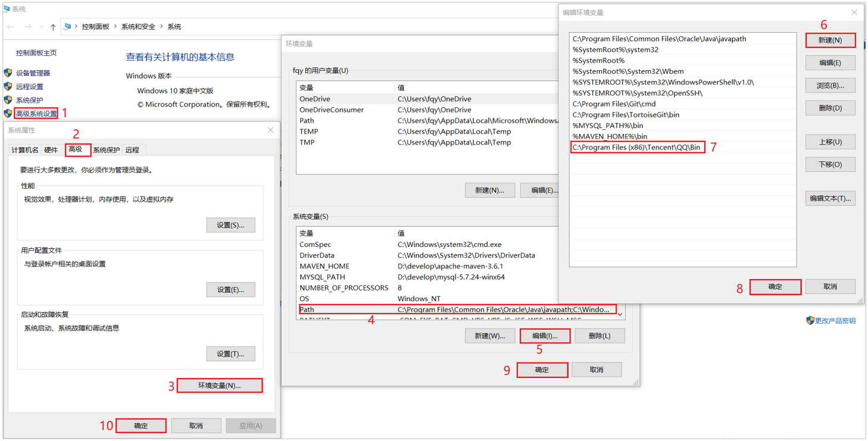
Task: Click 新建(N) in 编辑环境变量
Action: tap(830, 40)
